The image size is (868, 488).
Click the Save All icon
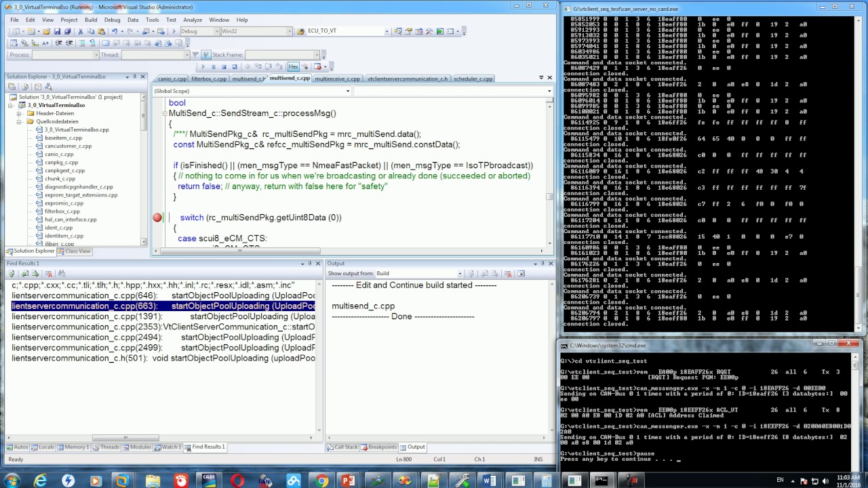coord(67,31)
